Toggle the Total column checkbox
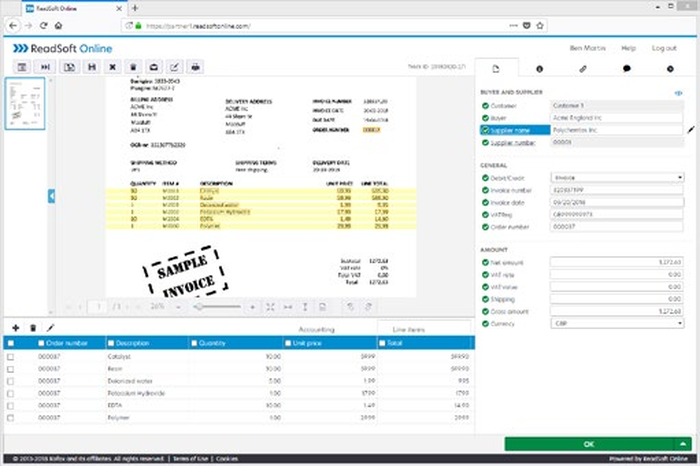 pos(382,343)
